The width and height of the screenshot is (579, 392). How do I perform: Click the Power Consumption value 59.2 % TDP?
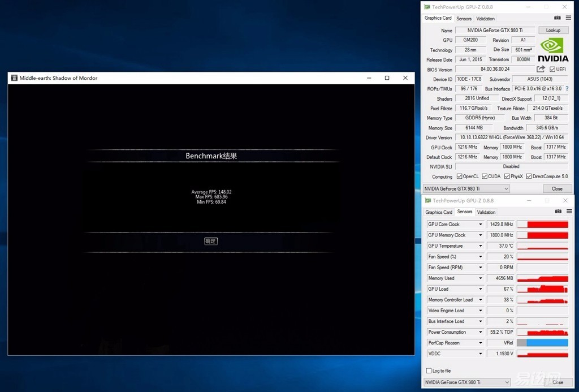click(501, 332)
